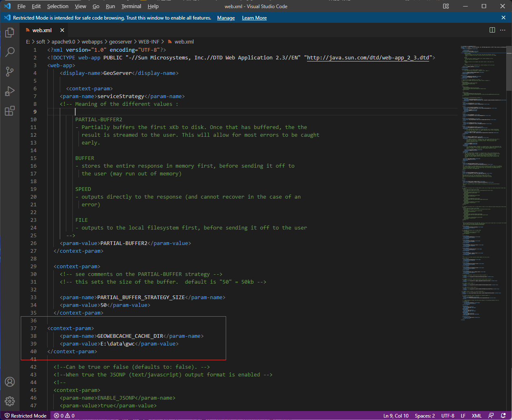Open the Manage gear icon
The height and width of the screenshot is (420, 512).
tap(10, 401)
